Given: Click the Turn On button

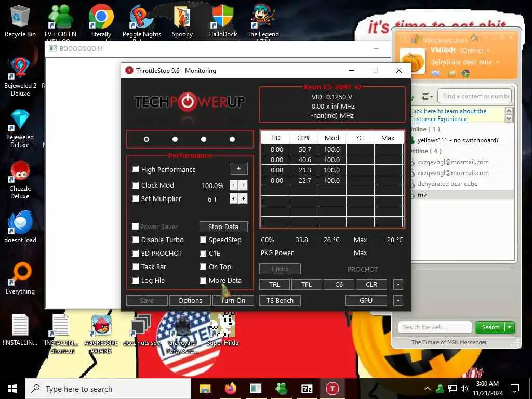Looking at the screenshot, I should coord(233,301).
